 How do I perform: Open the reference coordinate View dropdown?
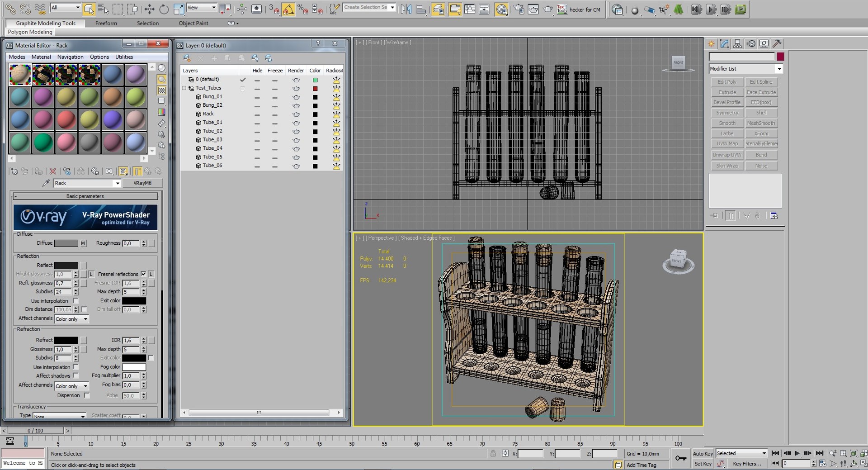[202, 7]
